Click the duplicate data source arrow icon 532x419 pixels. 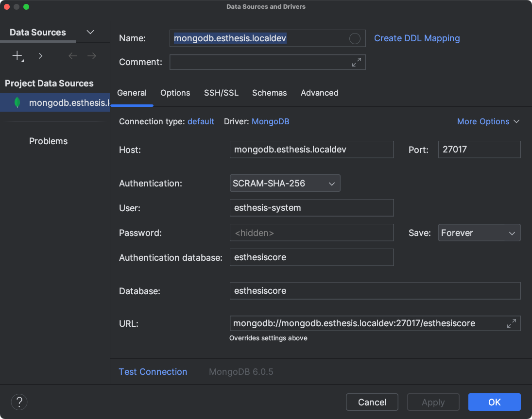click(x=40, y=55)
